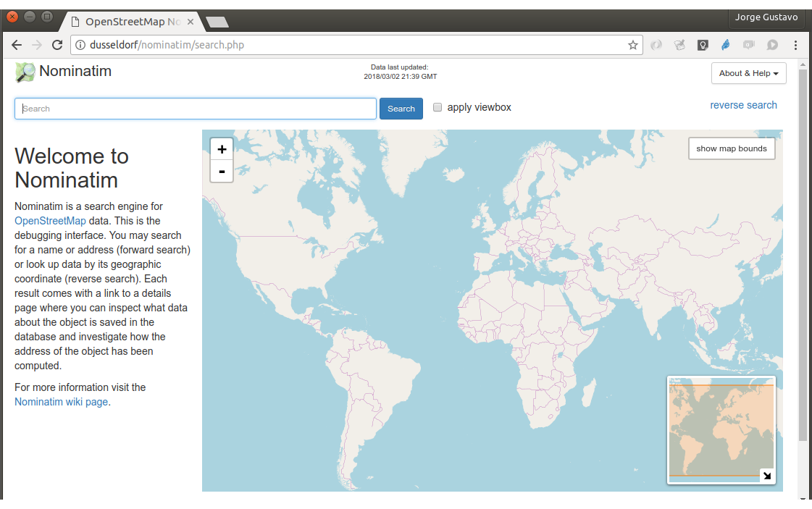Click the lightbulb extension icon
The image size is (812, 509).
coord(702,45)
